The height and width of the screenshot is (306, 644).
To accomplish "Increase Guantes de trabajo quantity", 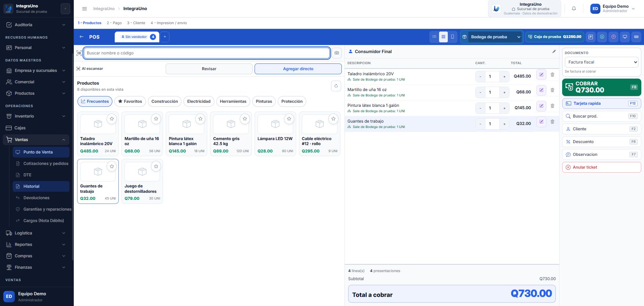I will pyautogui.click(x=504, y=124).
